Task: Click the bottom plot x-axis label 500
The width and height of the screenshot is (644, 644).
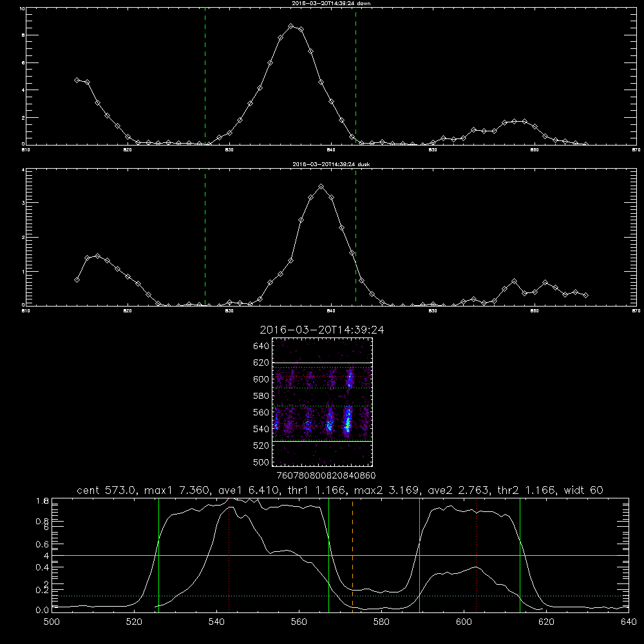Action: click(x=52, y=621)
